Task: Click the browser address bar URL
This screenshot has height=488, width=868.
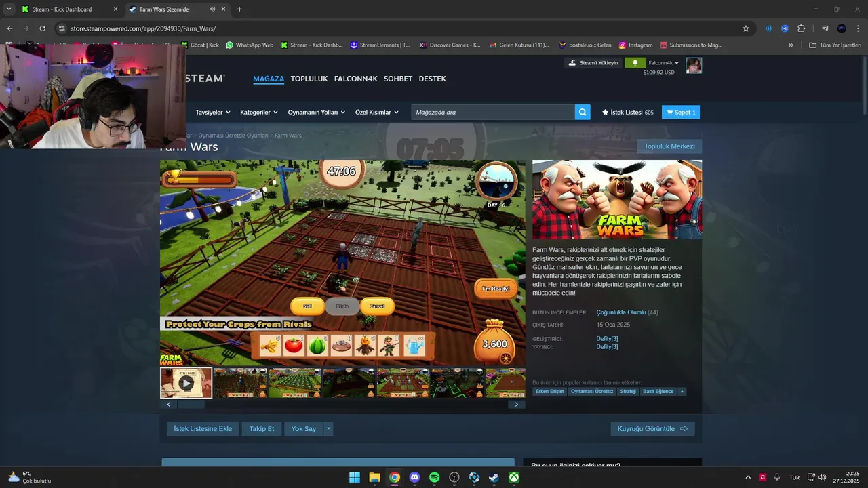Action: pos(143,28)
